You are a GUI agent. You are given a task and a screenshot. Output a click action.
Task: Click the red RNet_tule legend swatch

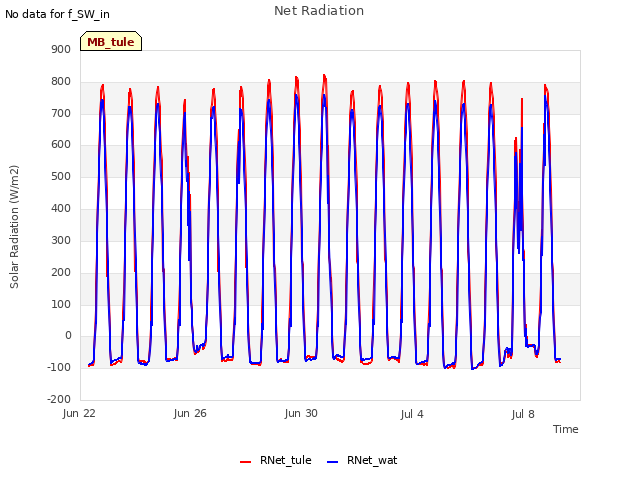click(x=245, y=462)
